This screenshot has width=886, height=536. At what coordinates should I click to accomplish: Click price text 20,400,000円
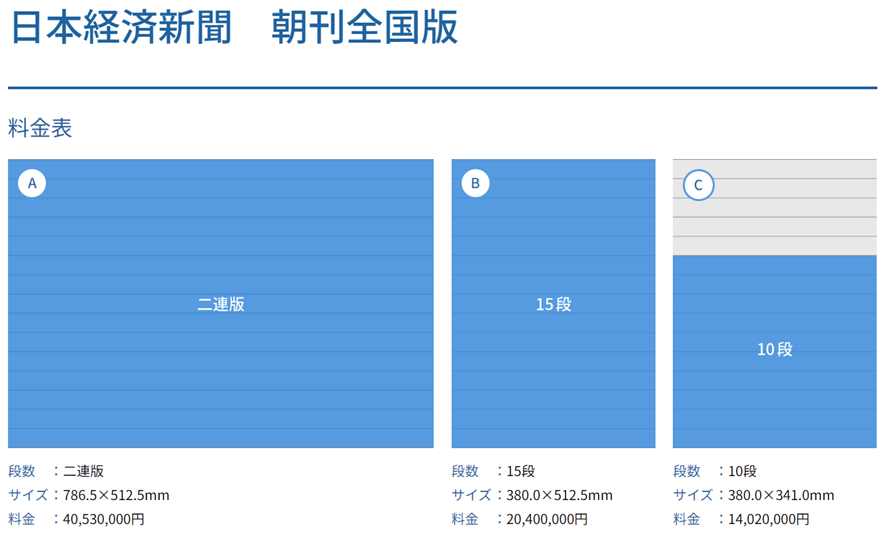click(547, 519)
